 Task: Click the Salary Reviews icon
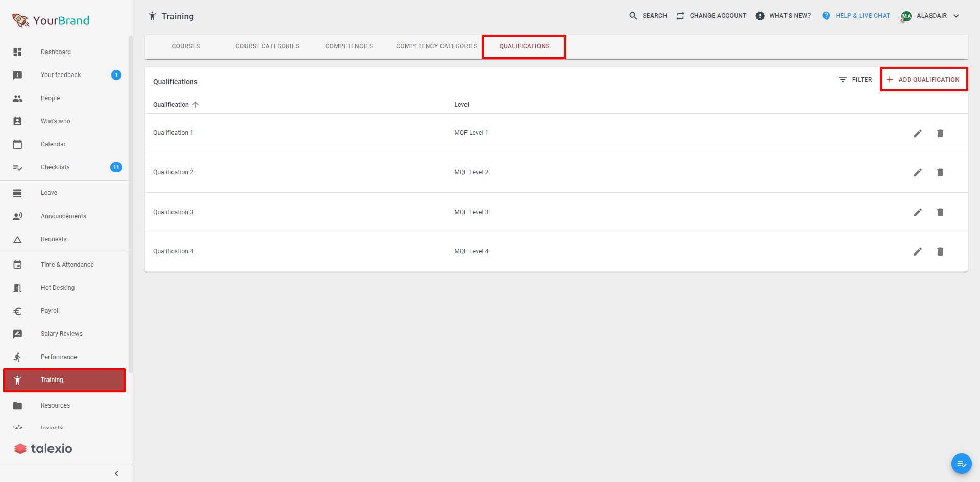[x=17, y=334]
